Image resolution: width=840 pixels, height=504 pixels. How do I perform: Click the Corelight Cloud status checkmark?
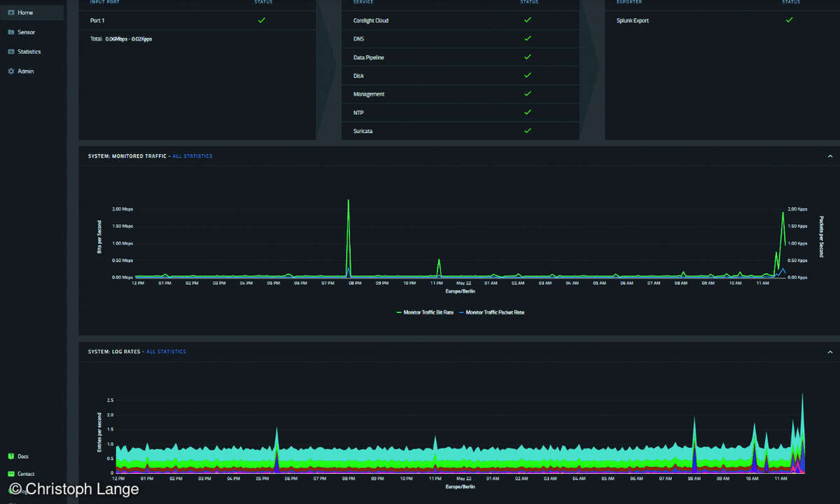[528, 20]
